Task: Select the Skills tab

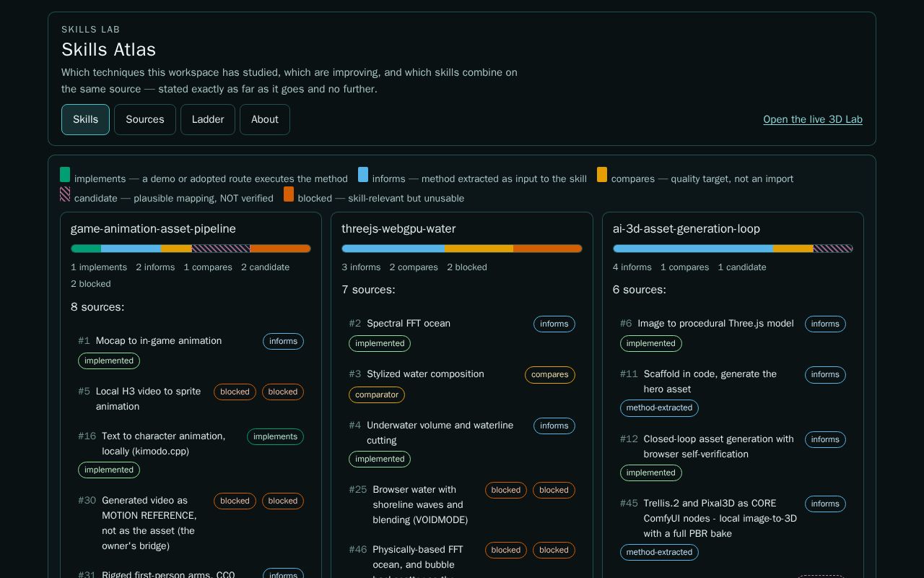Action: point(85,119)
